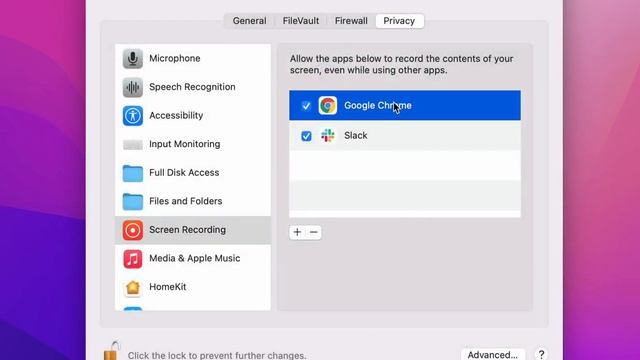
Task: Click the Media & Apple Music icon
Action: click(133, 259)
